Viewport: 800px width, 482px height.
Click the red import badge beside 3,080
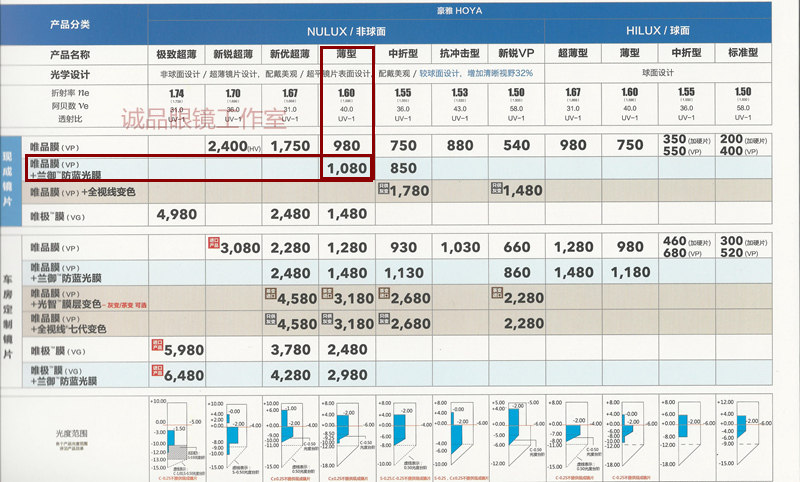tap(214, 243)
